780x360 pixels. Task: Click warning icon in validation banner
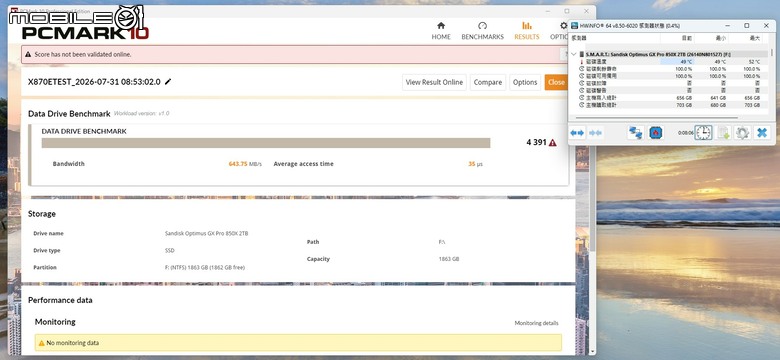(x=28, y=54)
